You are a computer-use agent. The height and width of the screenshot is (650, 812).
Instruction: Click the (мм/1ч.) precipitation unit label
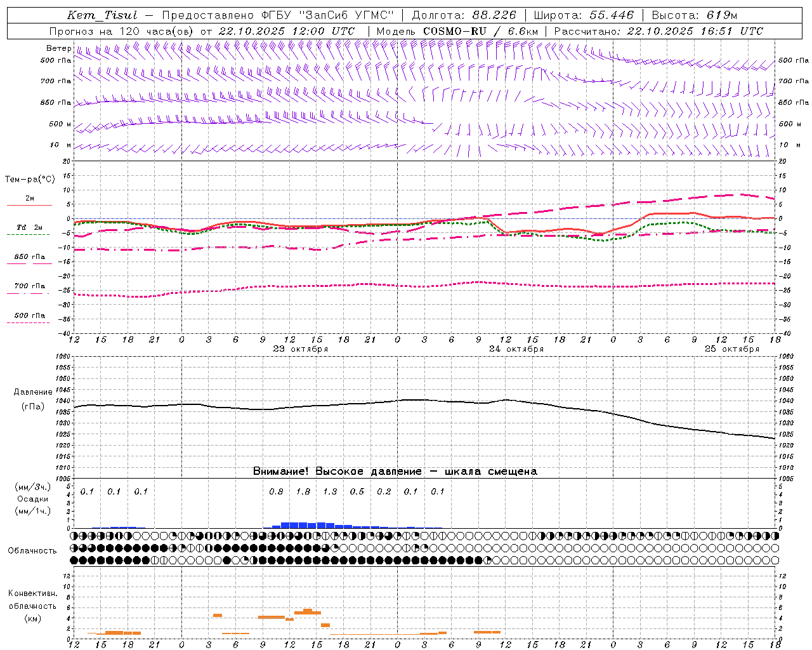[x=33, y=511]
